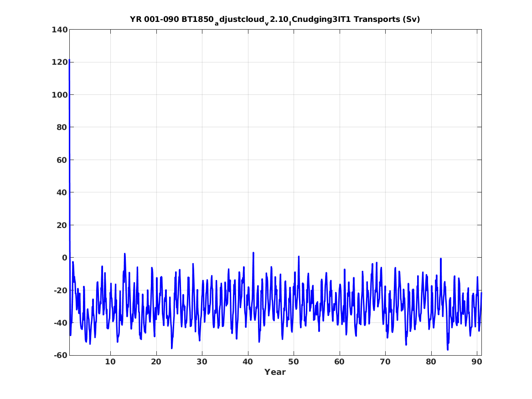Click the x-axis tick label 10

(x=110, y=362)
